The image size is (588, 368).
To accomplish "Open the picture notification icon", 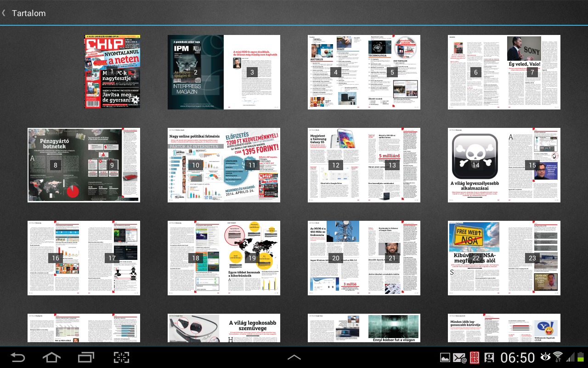I will 445,357.
